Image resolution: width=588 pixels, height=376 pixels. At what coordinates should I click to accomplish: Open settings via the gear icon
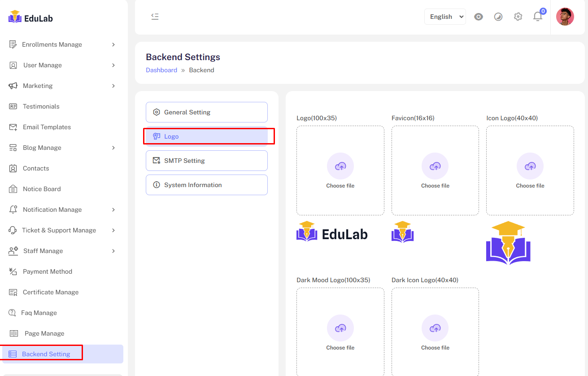point(518,17)
